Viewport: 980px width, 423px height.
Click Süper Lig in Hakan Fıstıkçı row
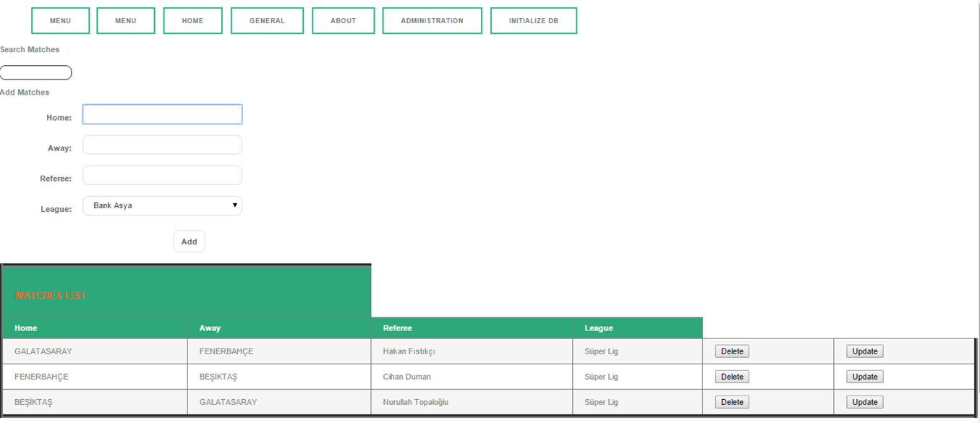point(601,351)
